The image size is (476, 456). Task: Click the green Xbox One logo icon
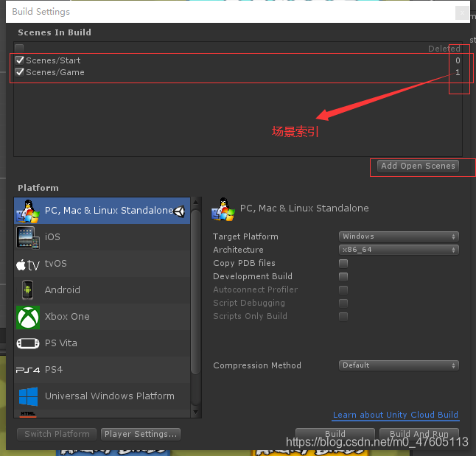(28, 317)
